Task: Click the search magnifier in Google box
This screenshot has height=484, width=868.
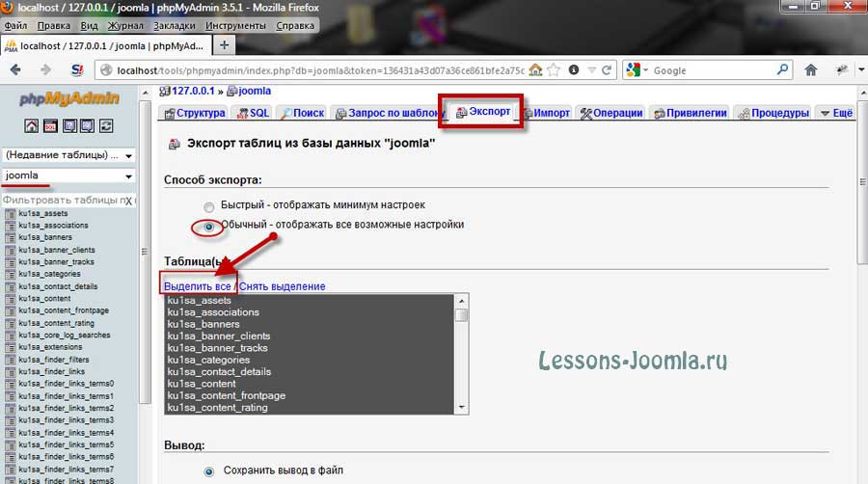Action: click(x=782, y=69)
